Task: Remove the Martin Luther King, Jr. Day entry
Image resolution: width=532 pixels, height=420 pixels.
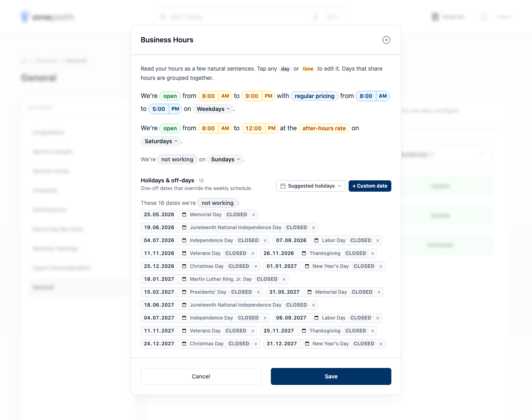Action: (x=284, y=280)
